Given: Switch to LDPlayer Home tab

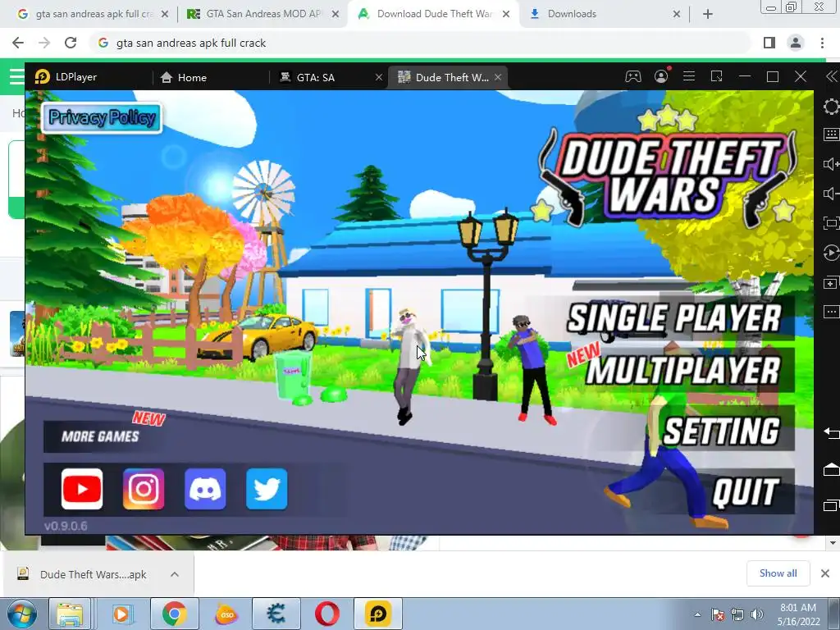Looking at the screenshot, I should [x=185, y=77].
